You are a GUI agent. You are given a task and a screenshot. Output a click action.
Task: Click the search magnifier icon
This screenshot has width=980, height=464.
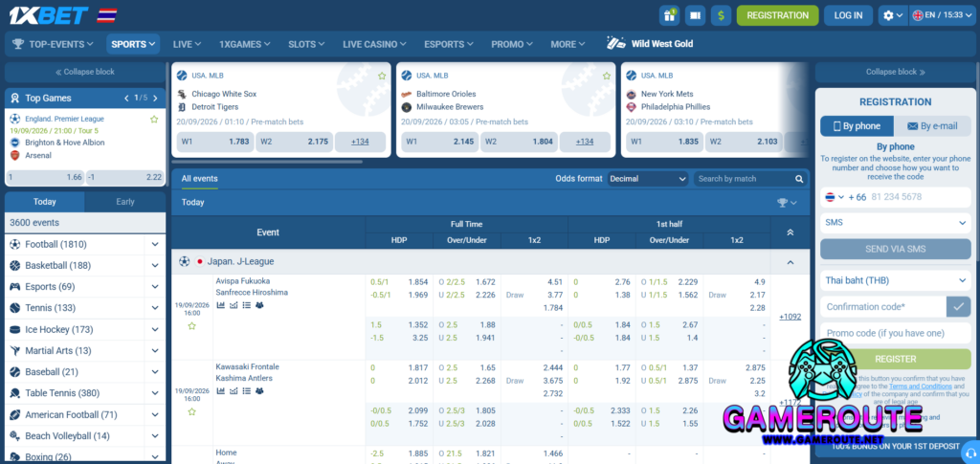(x=799, y=179)
